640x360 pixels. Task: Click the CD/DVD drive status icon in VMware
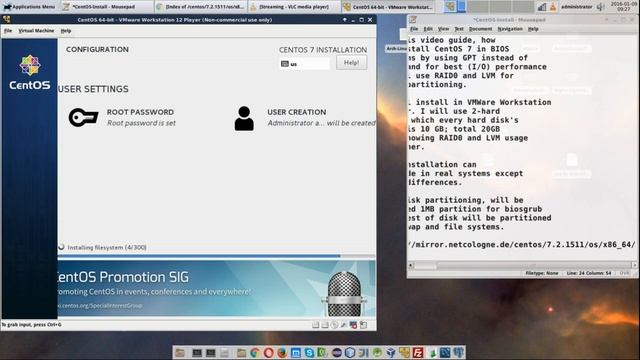[334, 325]
